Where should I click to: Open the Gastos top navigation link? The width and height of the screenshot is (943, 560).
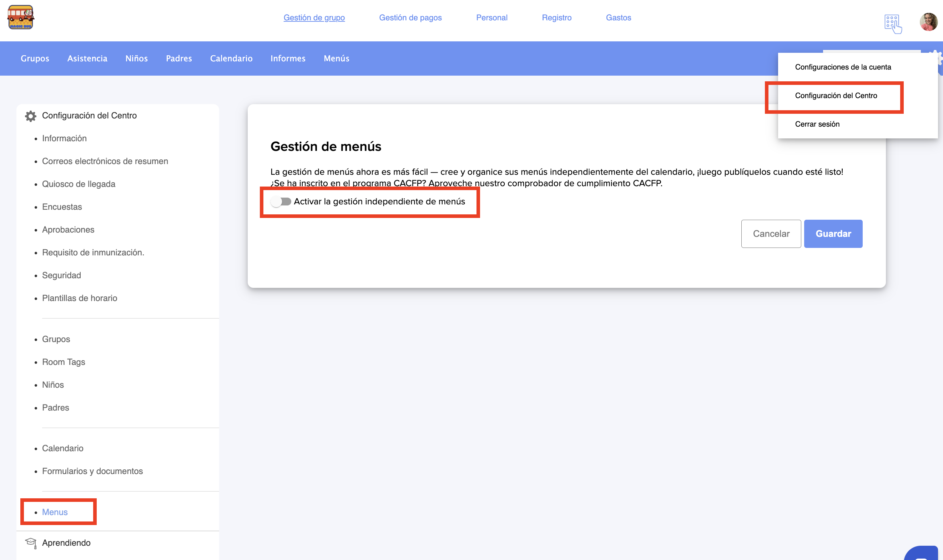(x=618, y=18)
